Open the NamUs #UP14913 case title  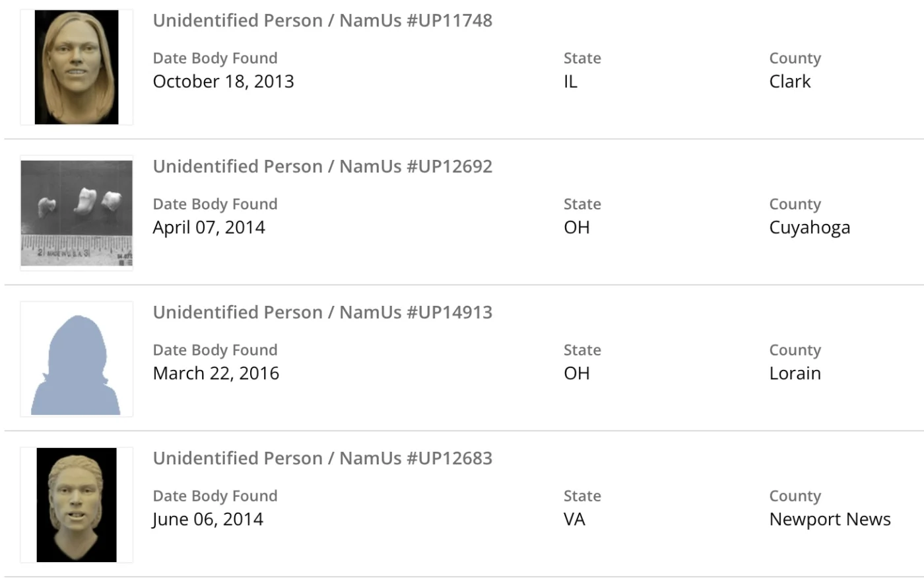(322, 312)
